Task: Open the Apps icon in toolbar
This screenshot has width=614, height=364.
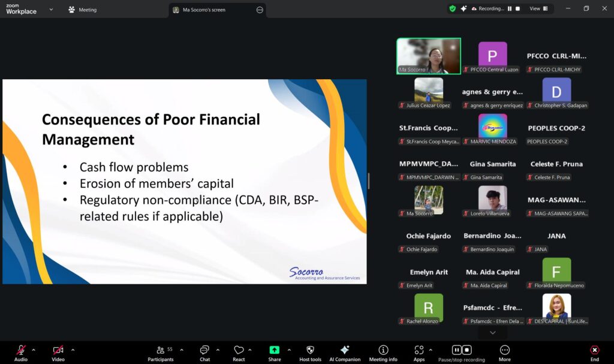Action: point(419,350)
